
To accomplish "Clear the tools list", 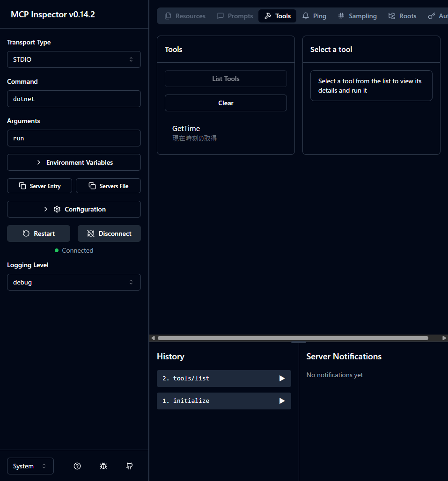I will 226,103.
